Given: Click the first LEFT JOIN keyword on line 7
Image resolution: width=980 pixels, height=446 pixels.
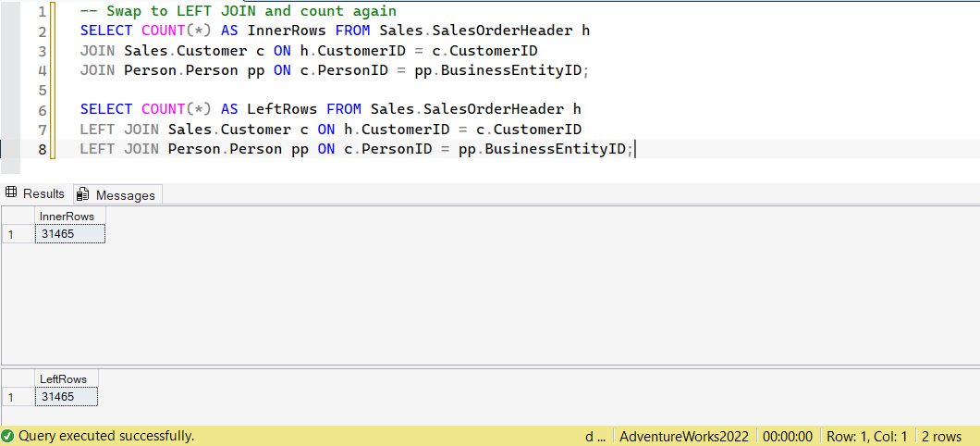Looking at the screenshot, I should click(120, 130).
